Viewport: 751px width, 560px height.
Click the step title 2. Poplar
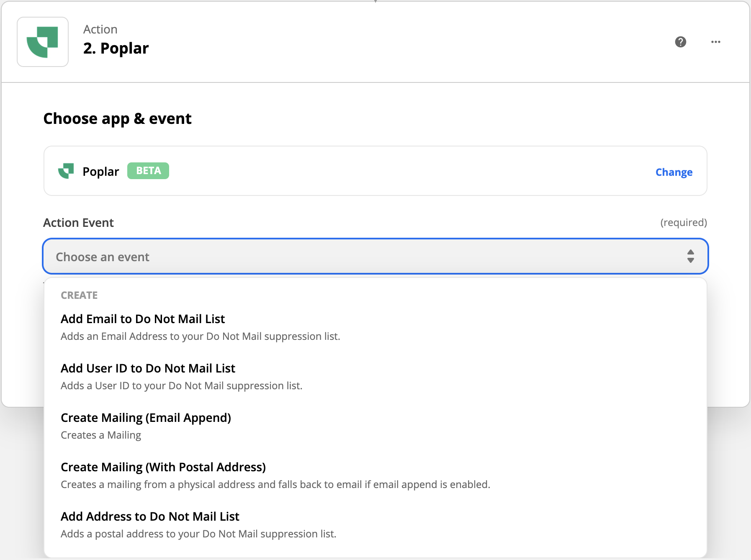click(116, 48)
